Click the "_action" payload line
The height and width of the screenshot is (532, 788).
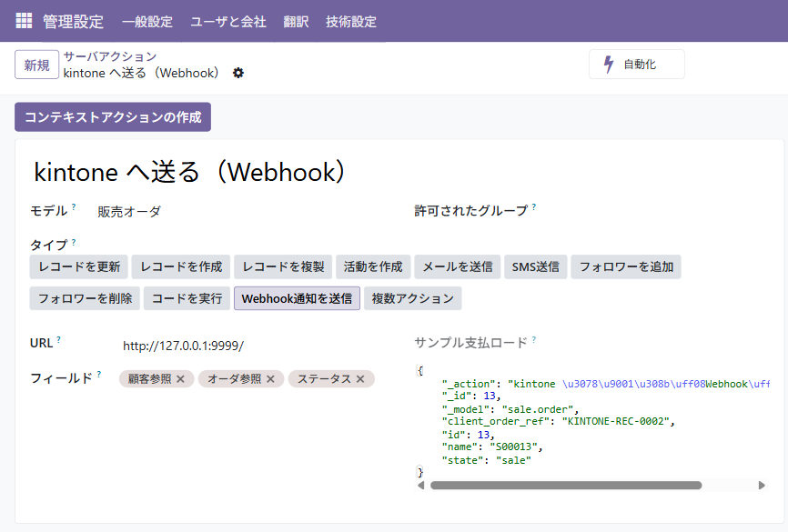606,384
